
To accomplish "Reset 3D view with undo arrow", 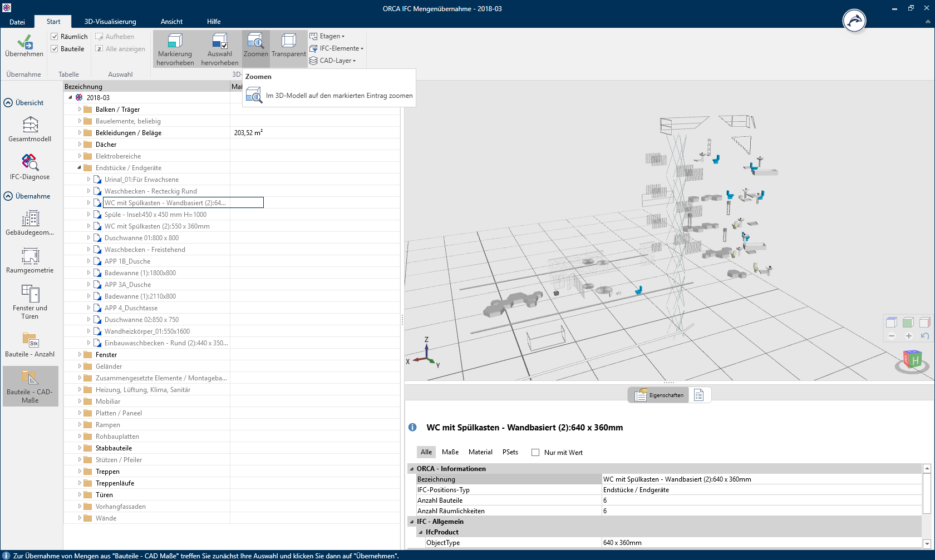I will [925, 336].
